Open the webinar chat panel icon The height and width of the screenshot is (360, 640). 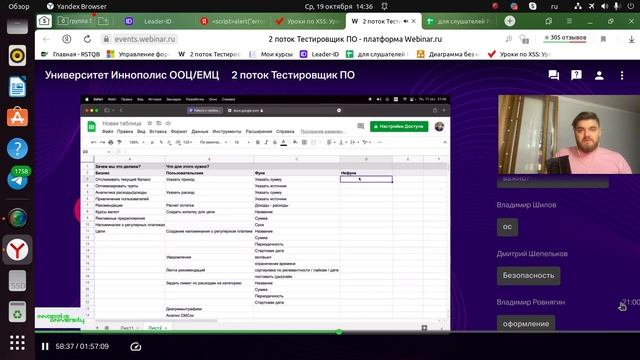click(553, 75)
